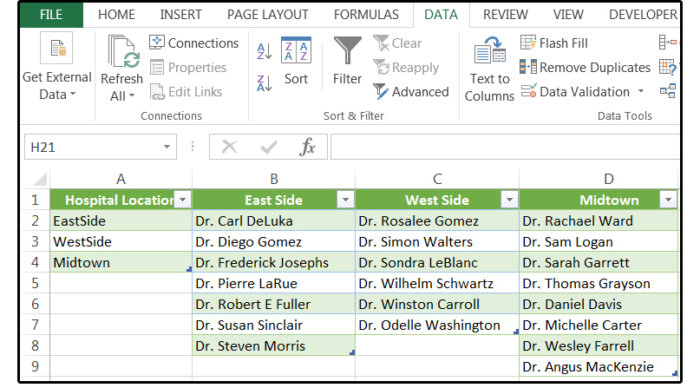Screen dimensions: 700x388
Task: Expand Refresh All dropdown arrow
Action: pos(132,96)
